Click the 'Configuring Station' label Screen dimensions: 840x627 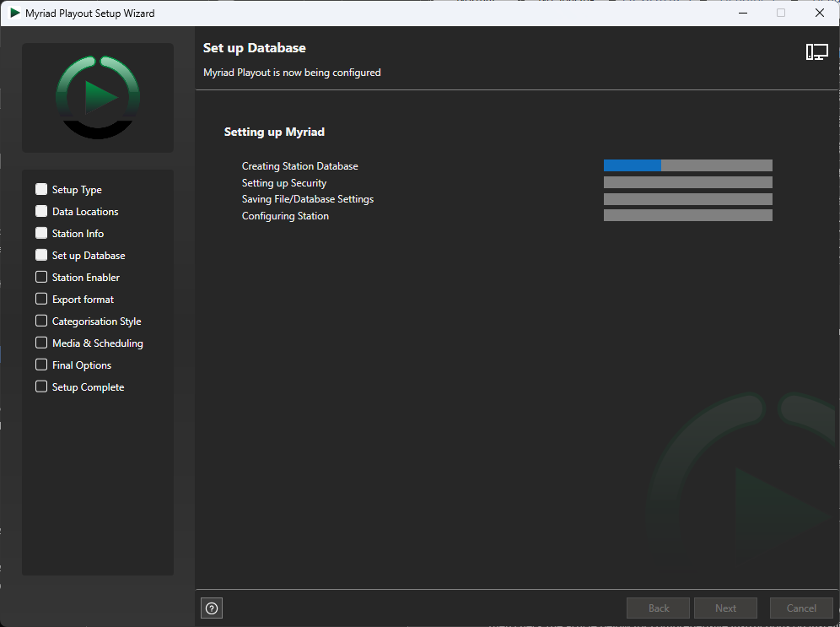click(285, 216)
